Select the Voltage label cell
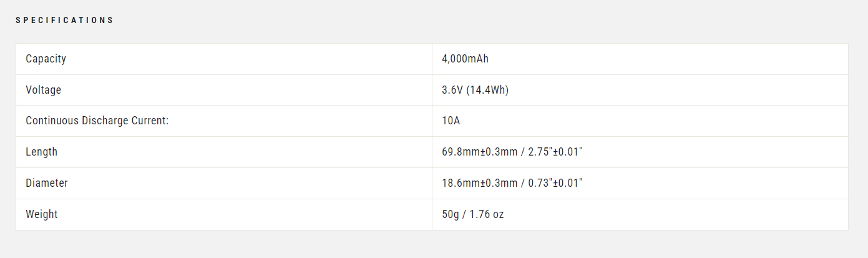Screen dimensions: 868x258 point(224,90)
